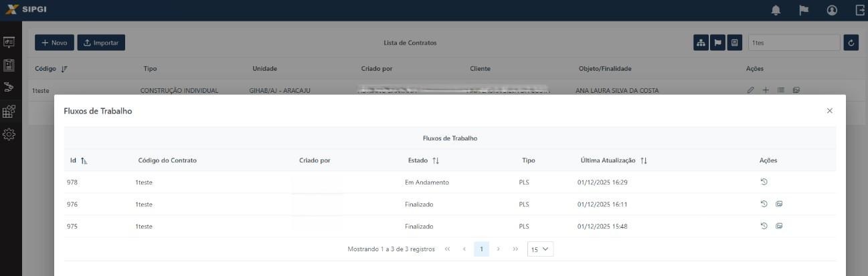Sort workflows by Id column
The height and width of the screenshot is (276, 868).
click(x=84, y=160)
